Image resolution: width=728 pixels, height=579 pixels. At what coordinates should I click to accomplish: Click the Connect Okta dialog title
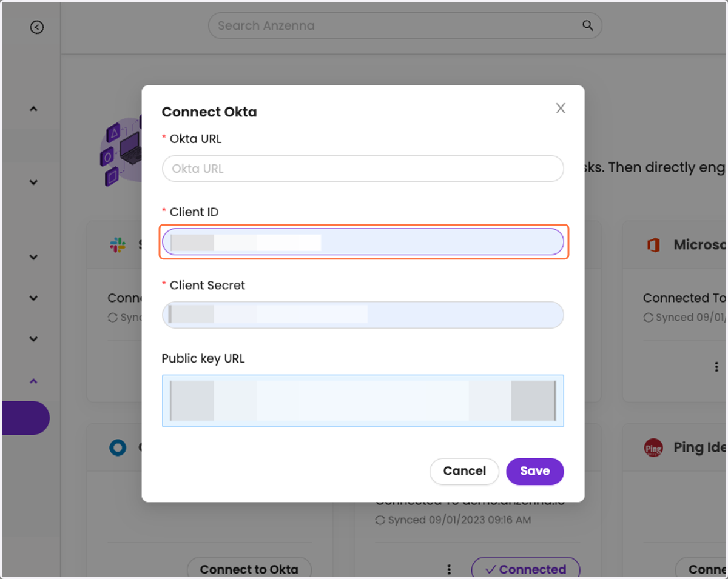click(209, 112)
